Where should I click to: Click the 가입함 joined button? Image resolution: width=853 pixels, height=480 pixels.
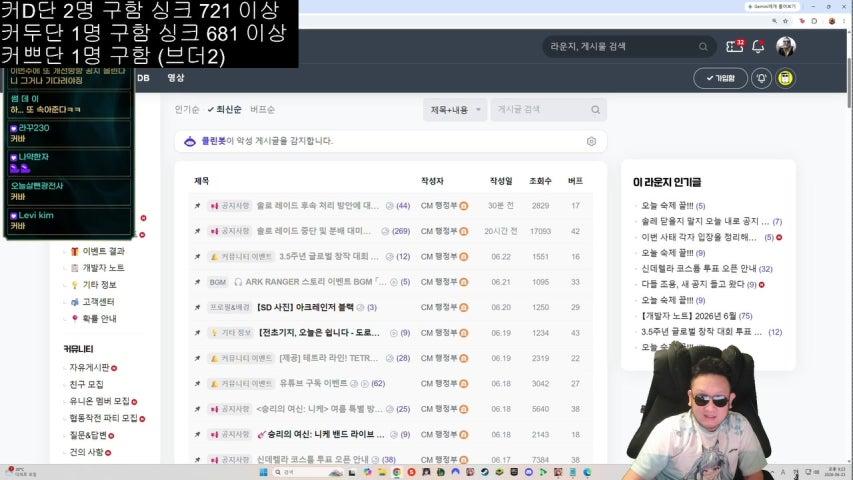pos(720,78)
